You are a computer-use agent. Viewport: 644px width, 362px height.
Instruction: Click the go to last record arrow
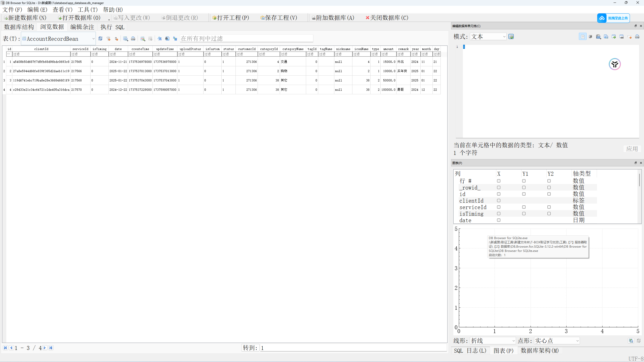51,348
